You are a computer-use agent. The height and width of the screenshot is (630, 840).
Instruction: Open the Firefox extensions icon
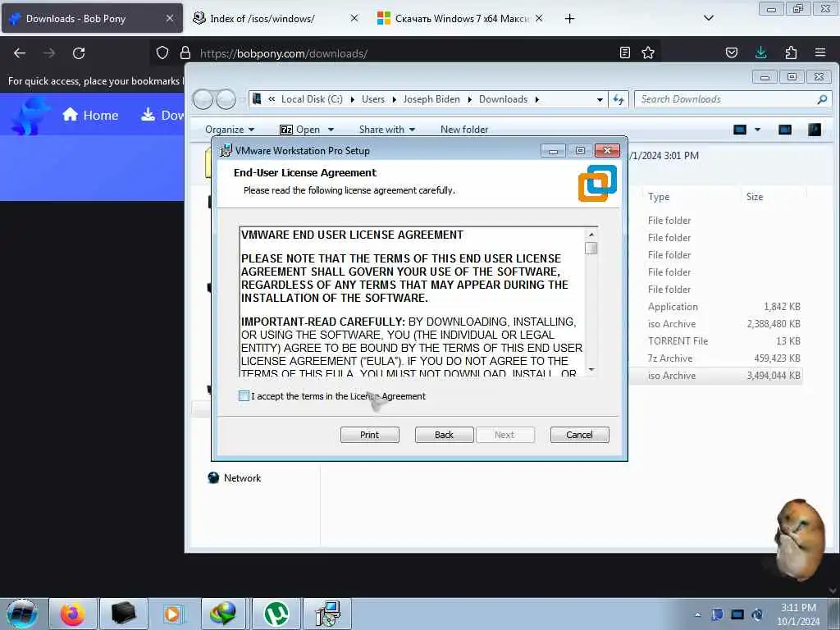point(791,52)
